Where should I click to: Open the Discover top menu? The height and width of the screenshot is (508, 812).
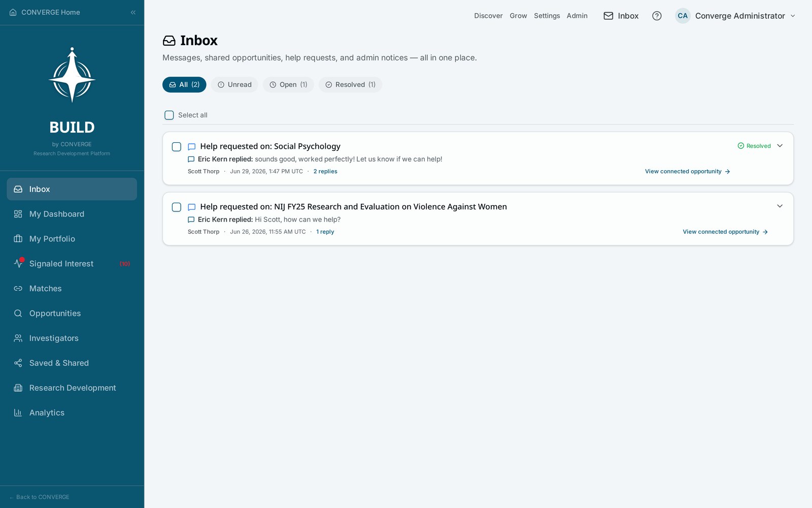[x=488, y=16]
